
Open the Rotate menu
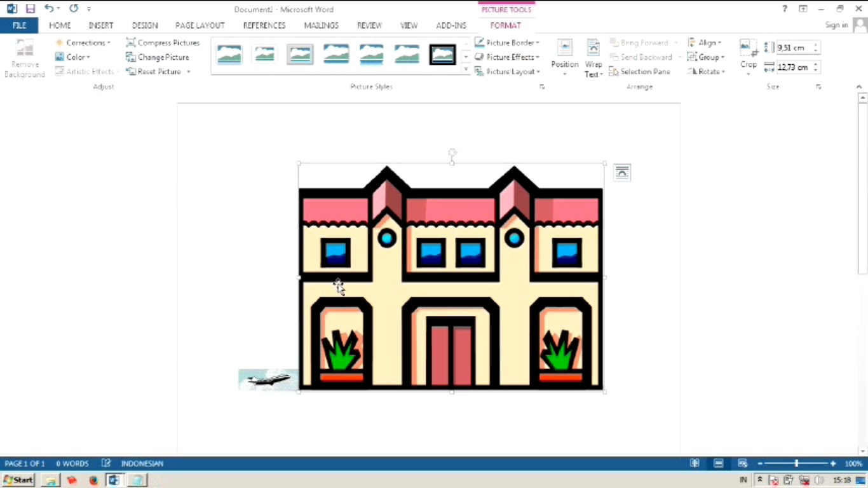(x=705, y=71)
